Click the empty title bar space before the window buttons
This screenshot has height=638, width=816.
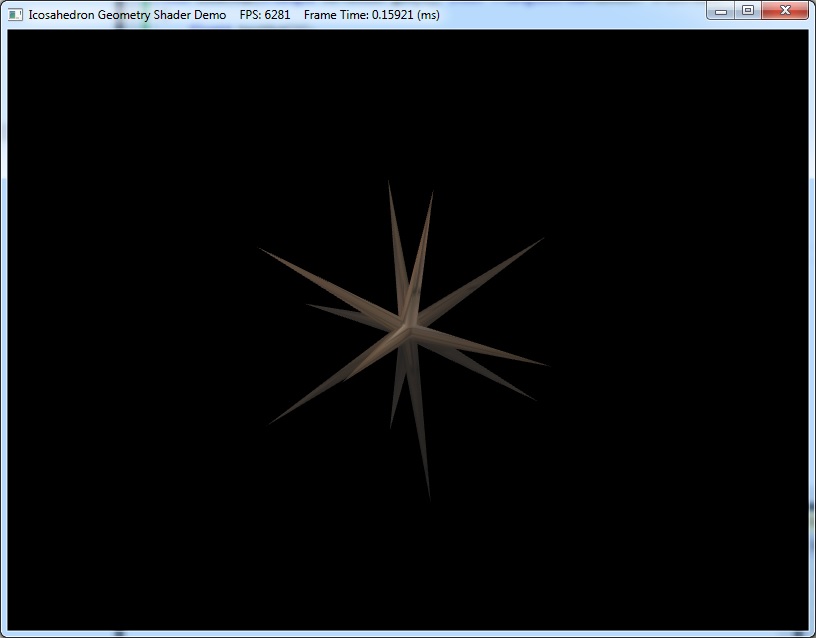pos(580,15)
